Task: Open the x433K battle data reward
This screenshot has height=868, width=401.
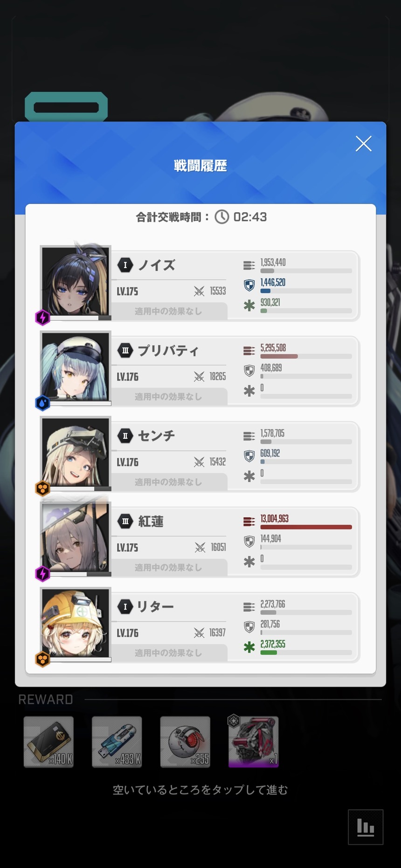Action: point(117,742)
